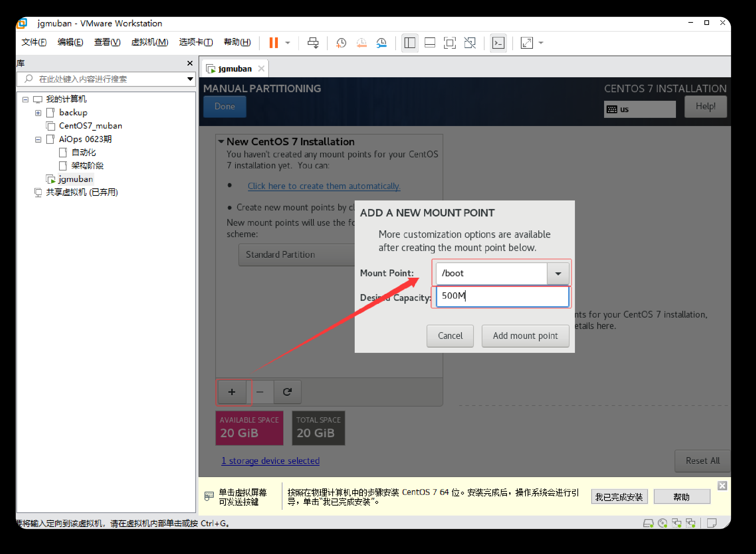Click the Desired Capacity input field
This screenshot has height=554, width=756.
(x=502, y=296)
